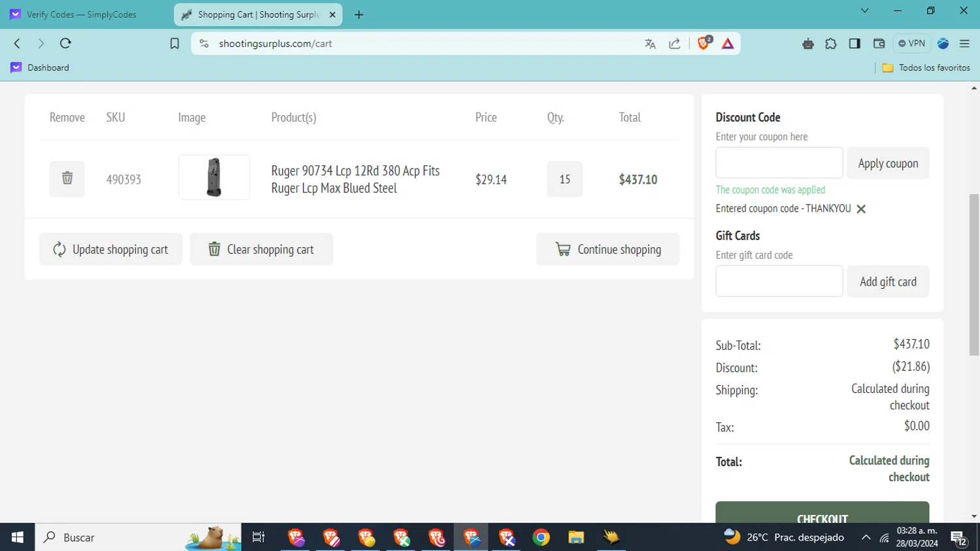Open Leo AI assistant icon
Viewport: 980px width, 551px height.
808,44
